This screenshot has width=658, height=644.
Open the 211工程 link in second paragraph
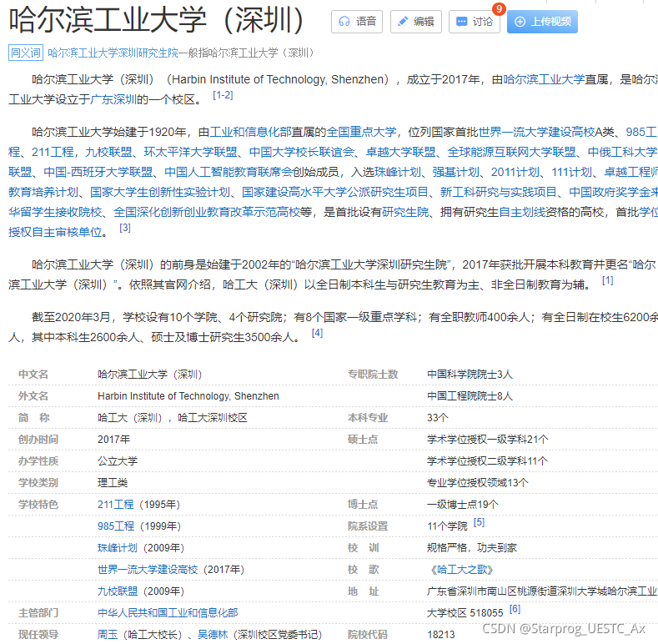(x=53, y=152)
